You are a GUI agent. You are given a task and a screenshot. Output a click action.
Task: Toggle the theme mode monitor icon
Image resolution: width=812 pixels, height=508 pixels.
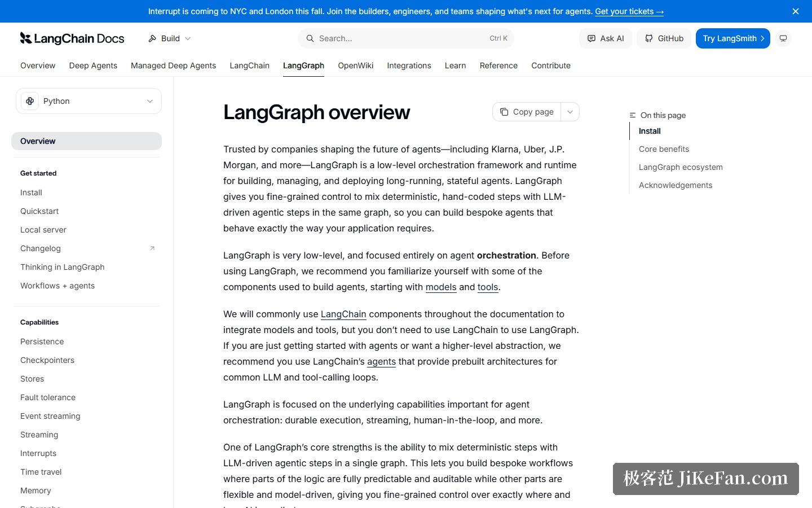point(783,38)
